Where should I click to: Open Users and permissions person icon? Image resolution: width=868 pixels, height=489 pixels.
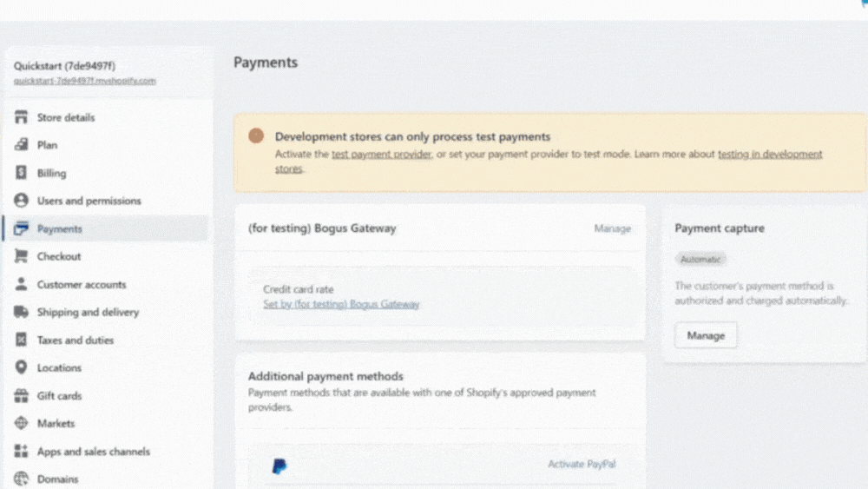pyautogui.click(x=21, y=200)
